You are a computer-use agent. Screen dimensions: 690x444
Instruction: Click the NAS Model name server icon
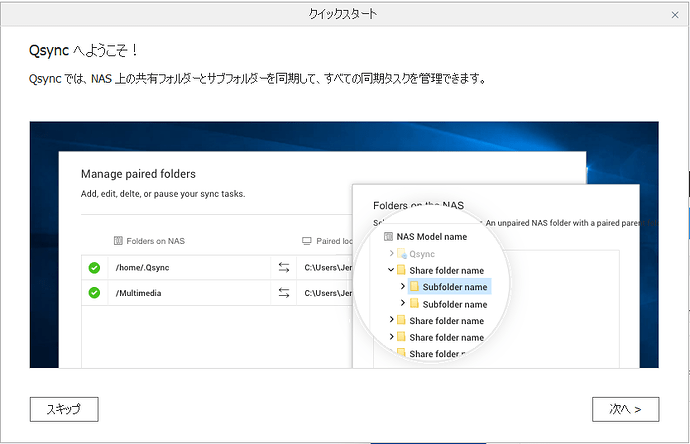pos(388,237)
